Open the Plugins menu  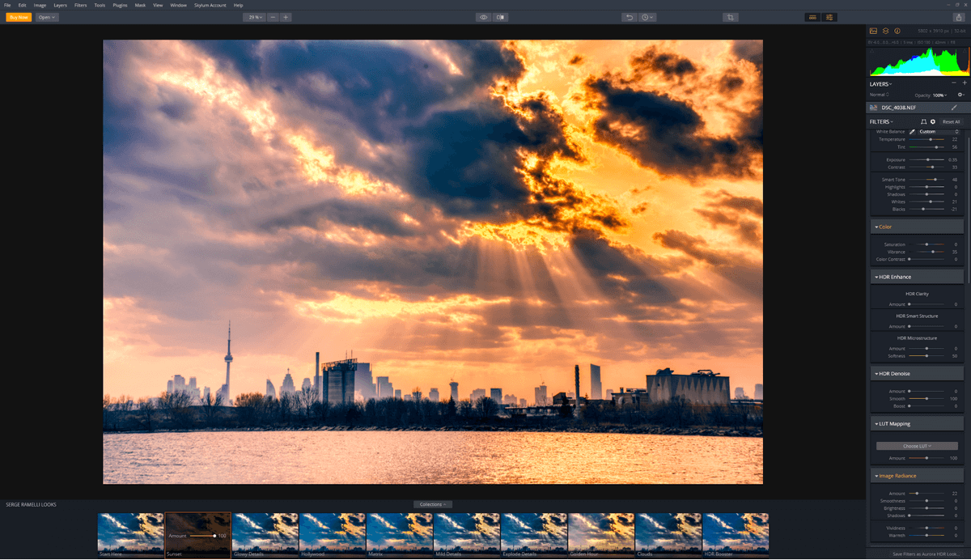coord(120,5)
